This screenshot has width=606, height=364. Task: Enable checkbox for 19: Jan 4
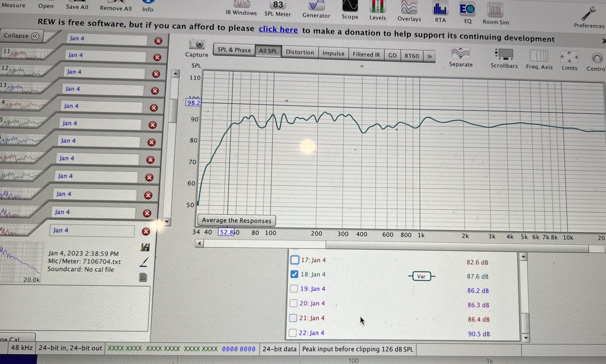point(294,289)
